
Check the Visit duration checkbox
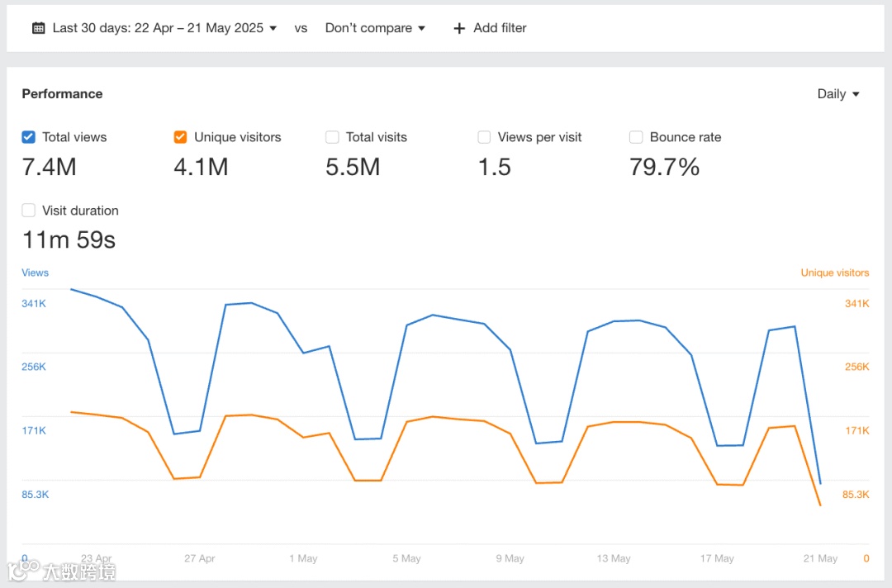click(29, 211)
